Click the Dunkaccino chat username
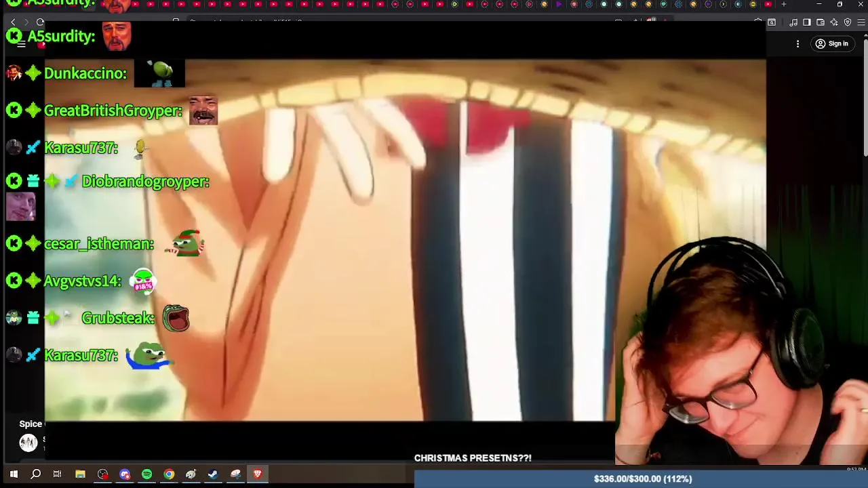868x488 pixels. 85,73
